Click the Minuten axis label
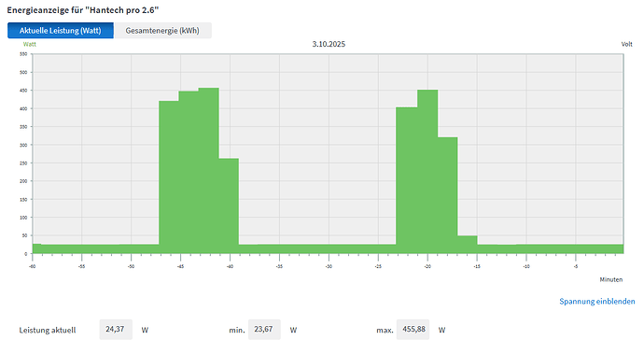The height and width of the screenshot is (340, 644). [x=611, y=279]
